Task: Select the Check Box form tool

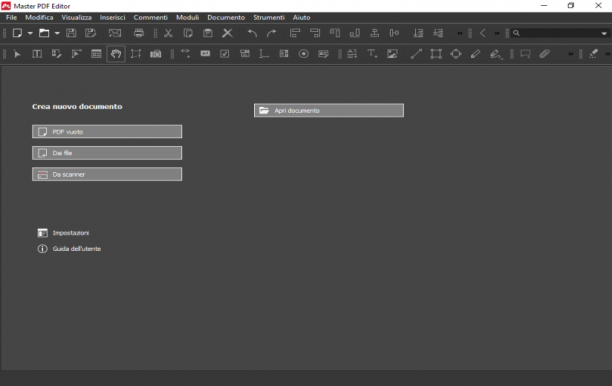Action: click(x=225, y=54)
